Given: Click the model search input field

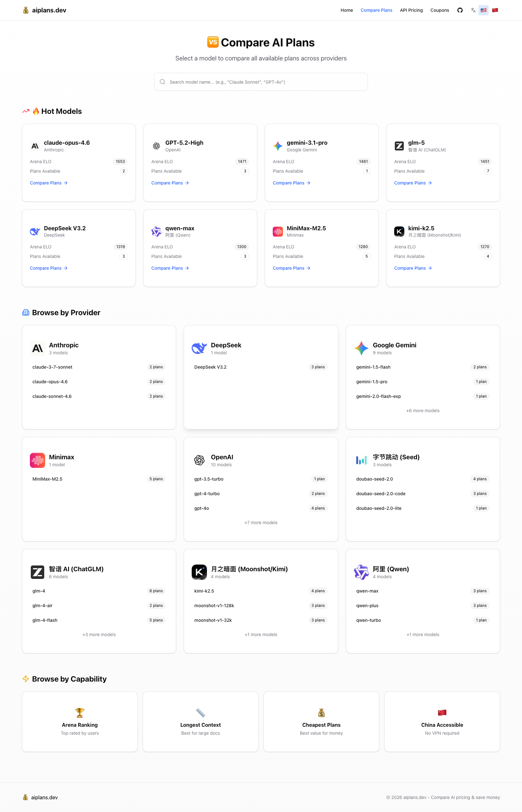Looking at the screenshot, I should click(261, 82).
